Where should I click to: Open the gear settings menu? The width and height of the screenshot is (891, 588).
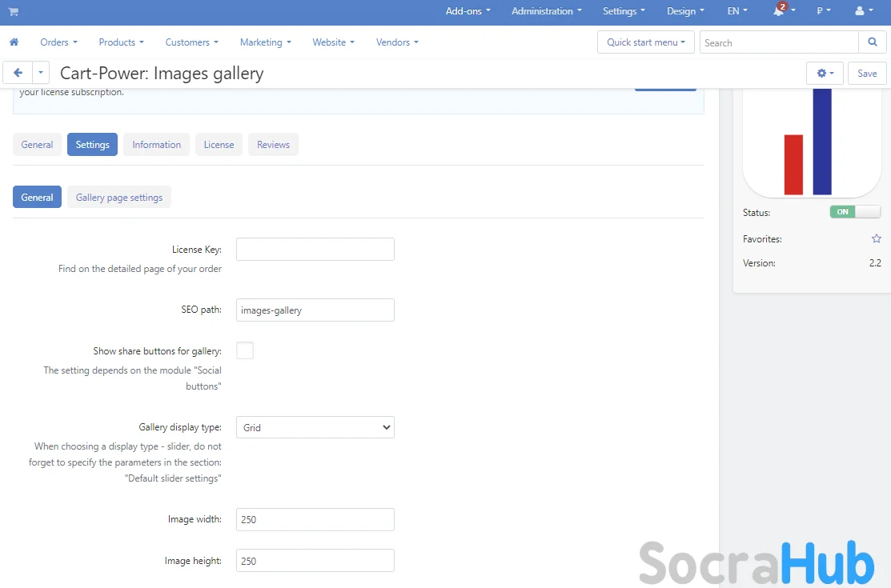pos(825,73)
